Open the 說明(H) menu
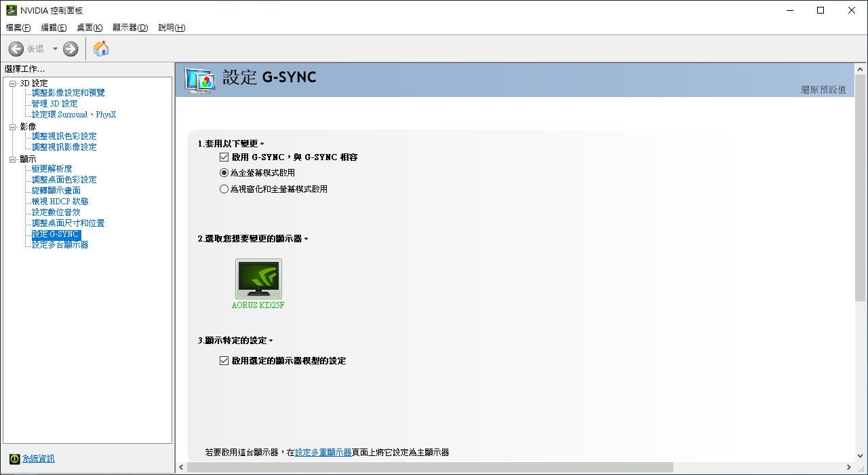This screenshot has height=475, width=868. pyautogui.click(x=172, y=28)
